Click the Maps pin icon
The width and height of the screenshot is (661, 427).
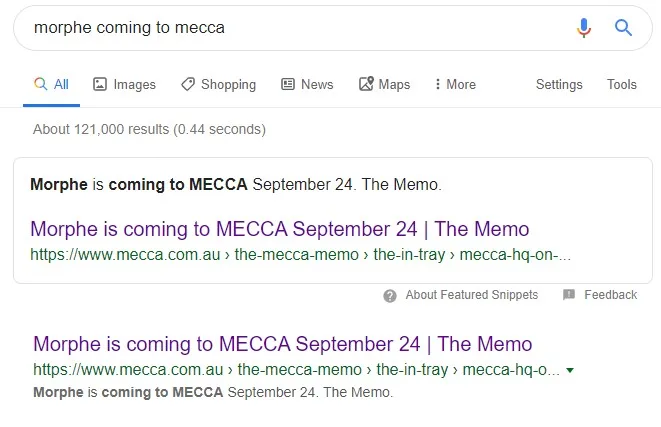pos(366,84)
